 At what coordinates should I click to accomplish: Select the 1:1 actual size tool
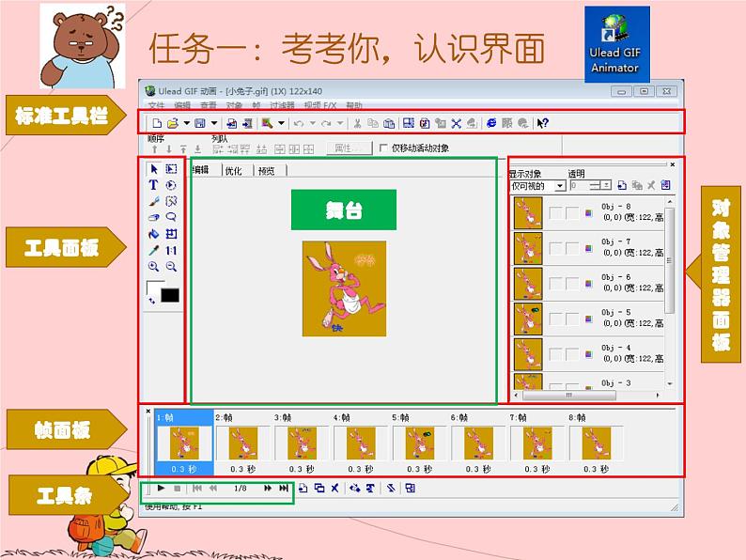(x=171, y=250)
